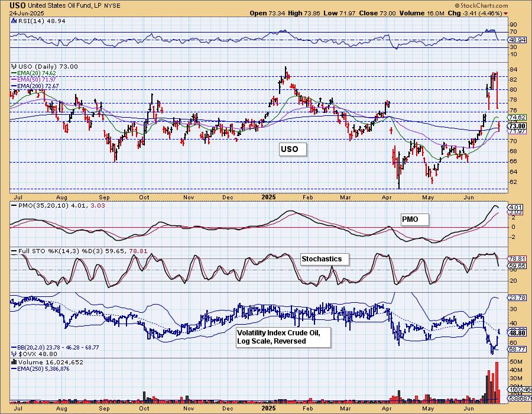Viewport: 532px width, 414px height.
Task: Click the $OVX 48.80 legend text
Action: tap(38, 354)
